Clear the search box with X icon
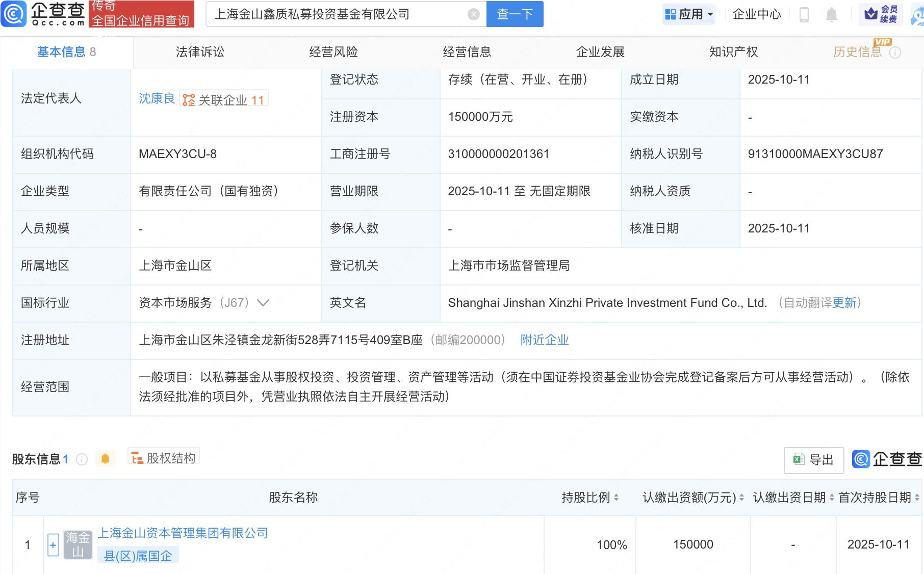This screenshot has height=574, width=924. click(473, 14)
